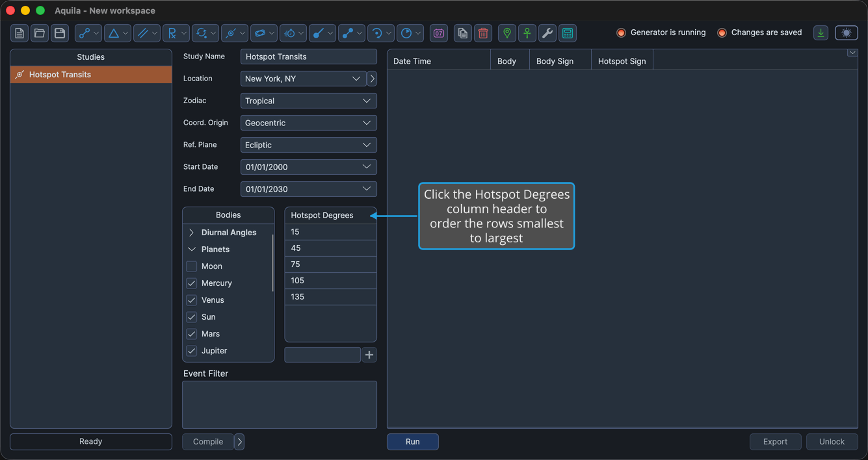Duplicate the study using the copy icon

tap(463, 33)
